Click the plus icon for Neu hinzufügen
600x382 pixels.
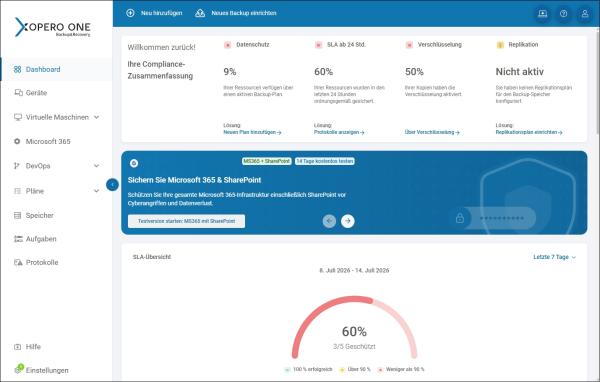coord(130,13)
